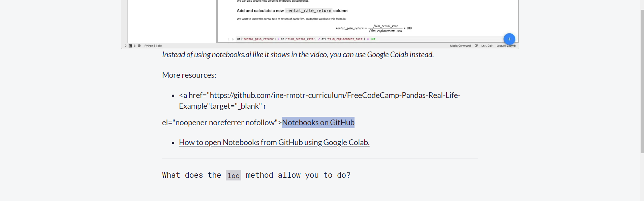Toggle the code cell input prompt brackets
Screen dimensions: 644x201
click(x=232, y=39)
